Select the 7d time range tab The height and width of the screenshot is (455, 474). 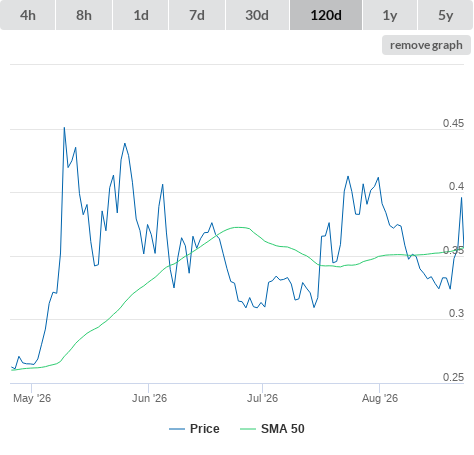(x=197, y=15)
